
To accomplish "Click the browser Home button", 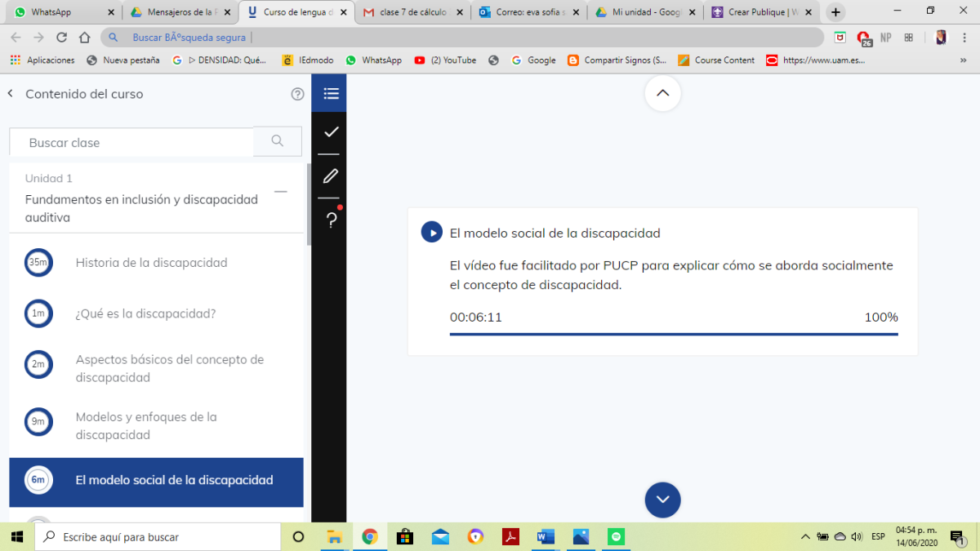I will tap(84, 38).
